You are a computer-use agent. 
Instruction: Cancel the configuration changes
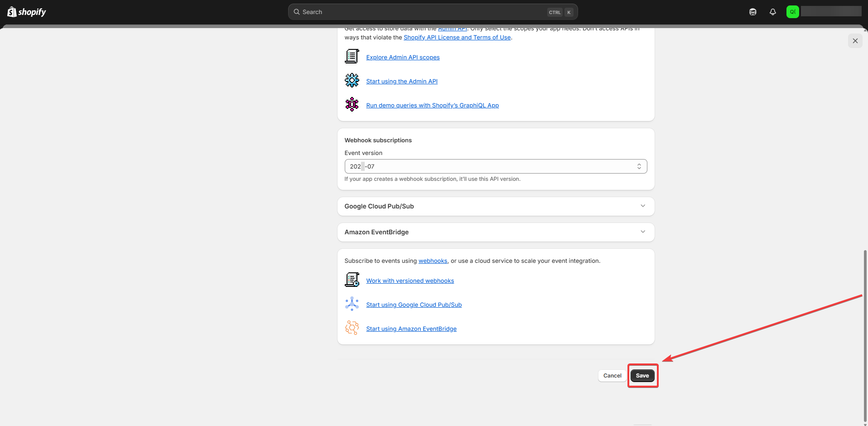(612, 376)
